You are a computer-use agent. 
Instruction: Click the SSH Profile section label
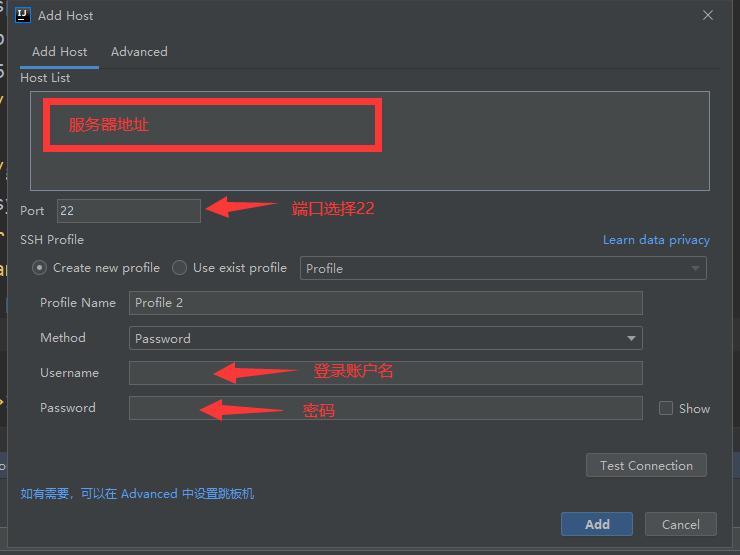[x=52, y=240]
